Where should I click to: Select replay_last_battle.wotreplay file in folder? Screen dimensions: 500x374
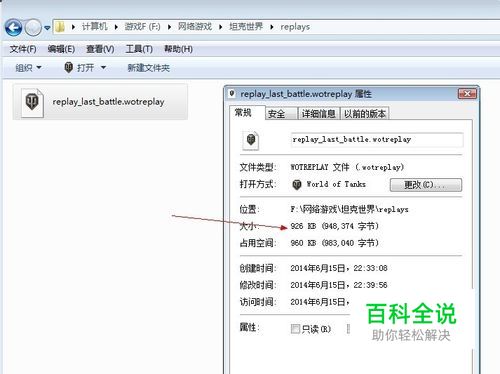click(100, 102)
